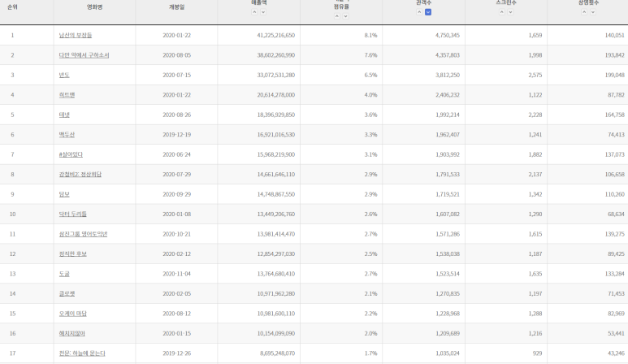
Task: Open the #살아있다 movie link
Action: coord(71,154)
